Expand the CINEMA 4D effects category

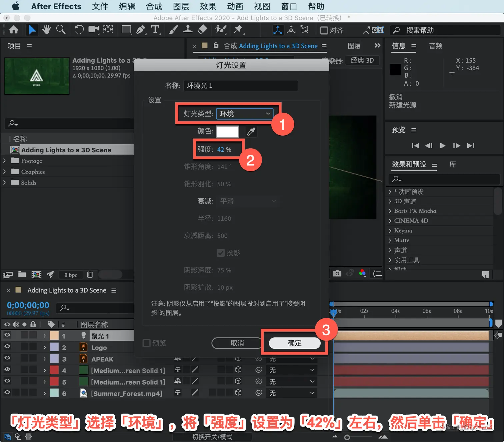point(390,221)
